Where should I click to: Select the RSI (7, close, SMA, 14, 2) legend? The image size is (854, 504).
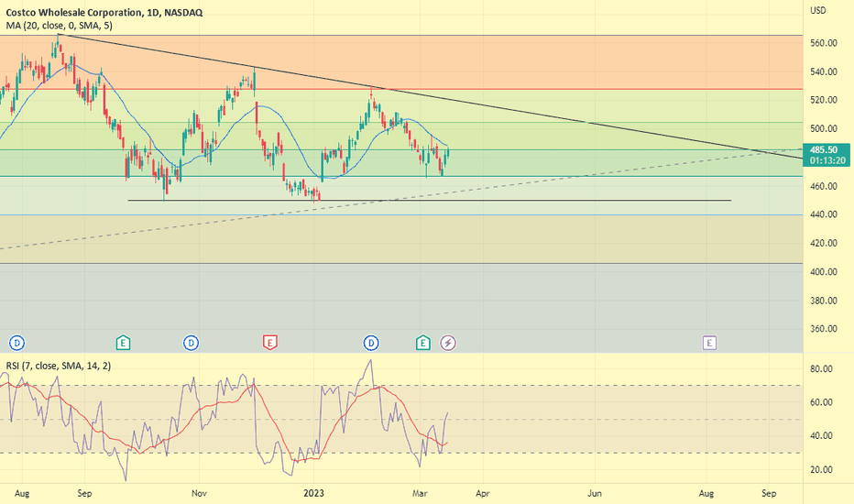pos(59,366)
